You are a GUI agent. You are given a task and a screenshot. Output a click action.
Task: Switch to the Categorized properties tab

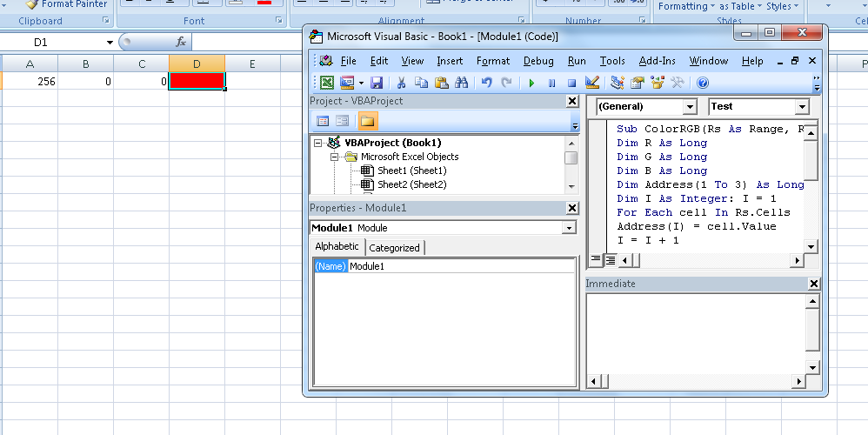[x=394, y=248]
